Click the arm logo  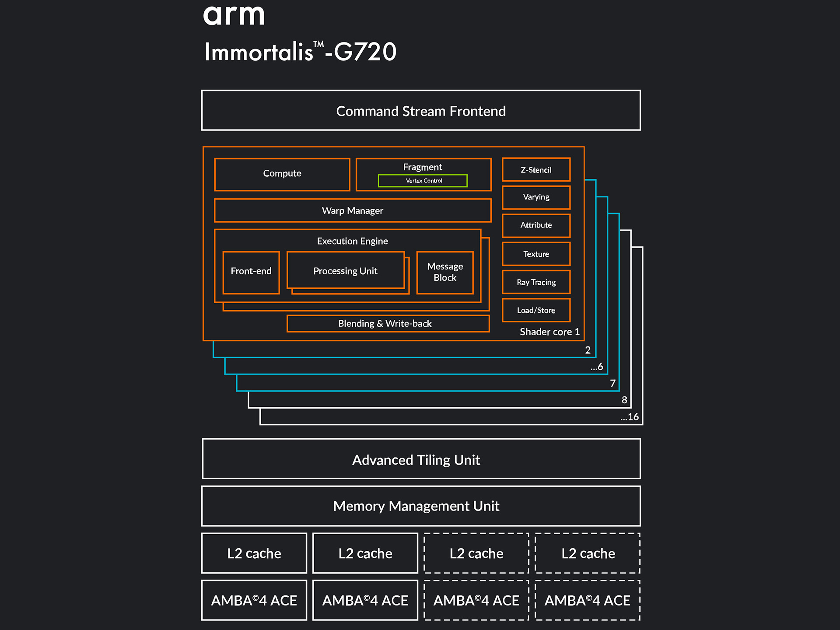click(x=234, y=15)
